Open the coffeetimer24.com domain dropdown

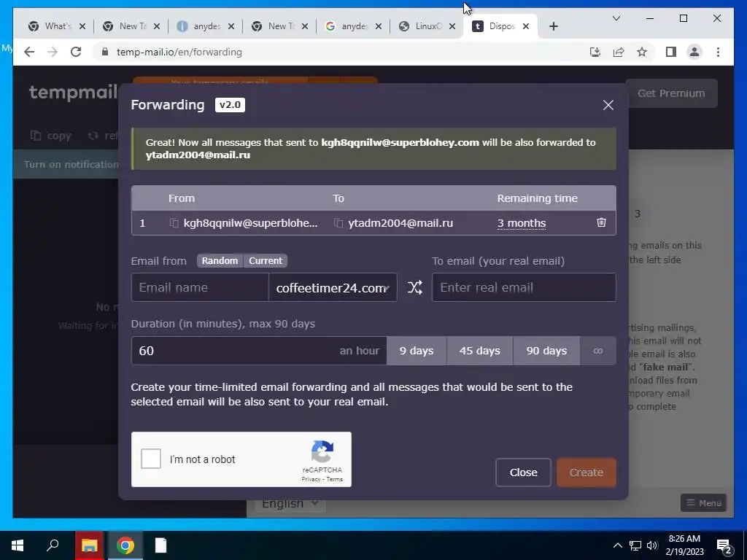point(333,287)
